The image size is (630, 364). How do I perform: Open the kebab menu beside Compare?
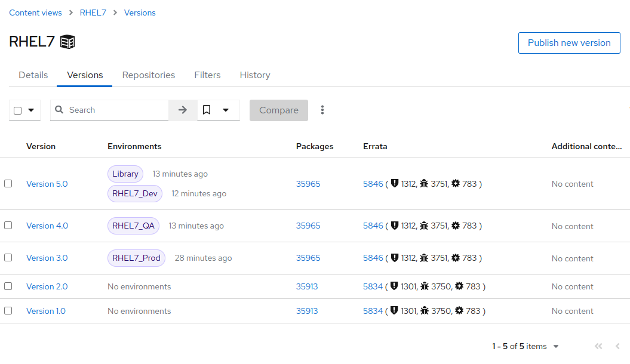click(x=322, y=110)
